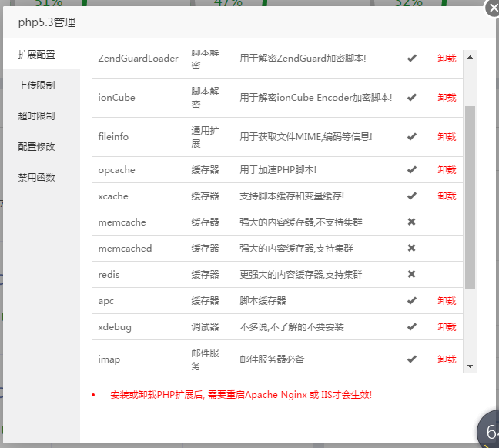Select the ZendGuardLoader extension name
This screenshot has height=448, width=499.
pos(138,59)
